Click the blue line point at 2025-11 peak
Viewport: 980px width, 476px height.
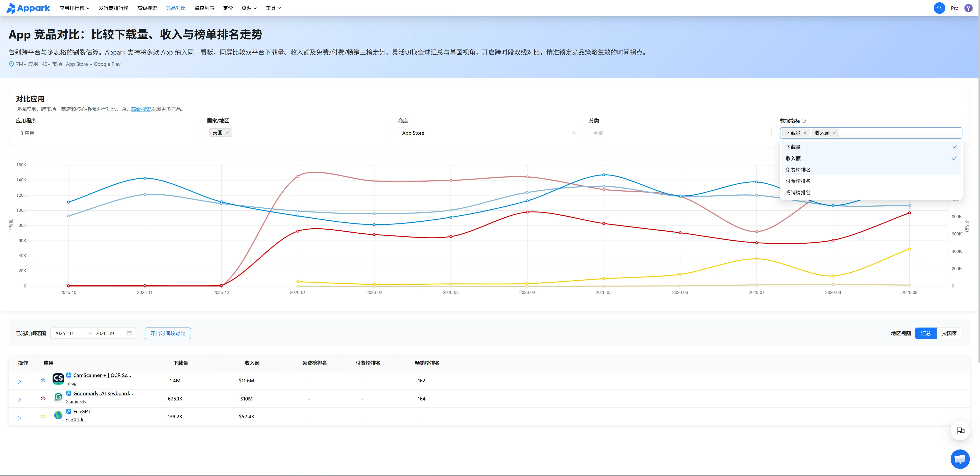[144, 178]
